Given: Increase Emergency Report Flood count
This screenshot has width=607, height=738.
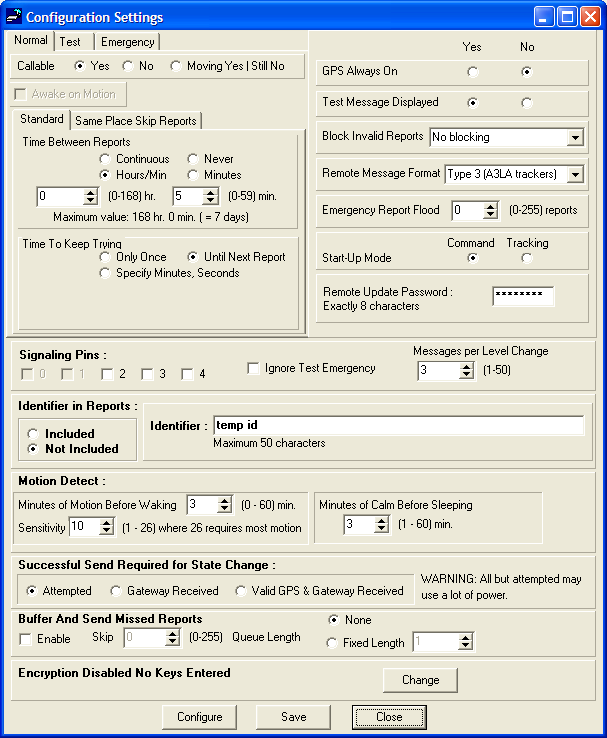Looking at the screenshot, I should click(x=490, y=206).
